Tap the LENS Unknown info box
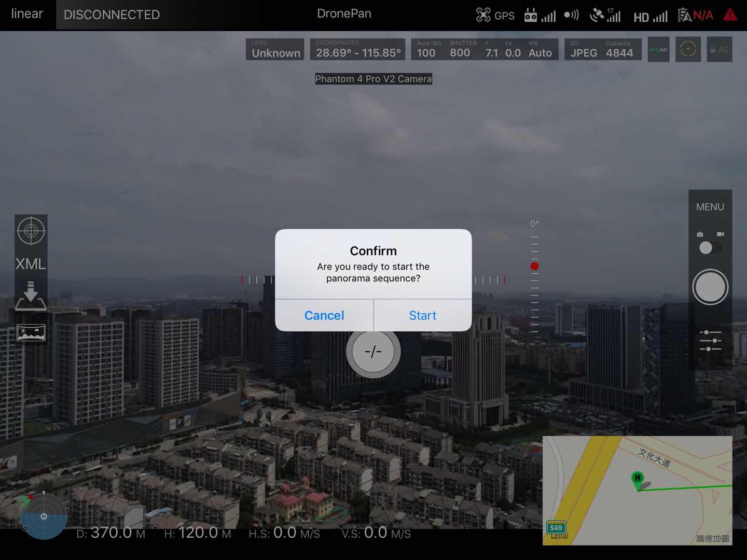 coord(275,49)
